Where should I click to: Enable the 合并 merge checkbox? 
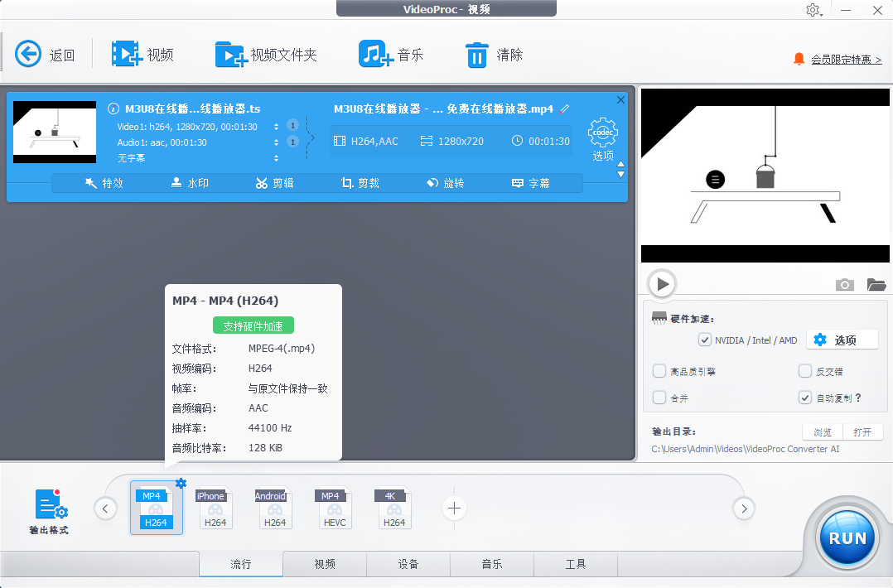tap(659, 398)
